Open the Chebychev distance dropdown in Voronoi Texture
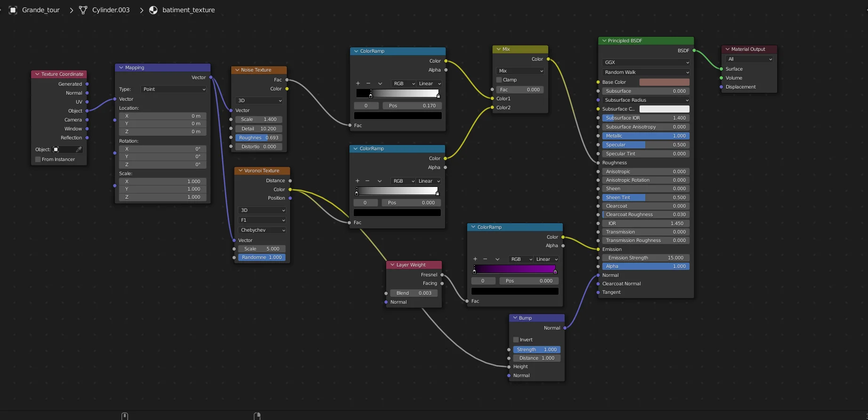 tap(262, 230)
